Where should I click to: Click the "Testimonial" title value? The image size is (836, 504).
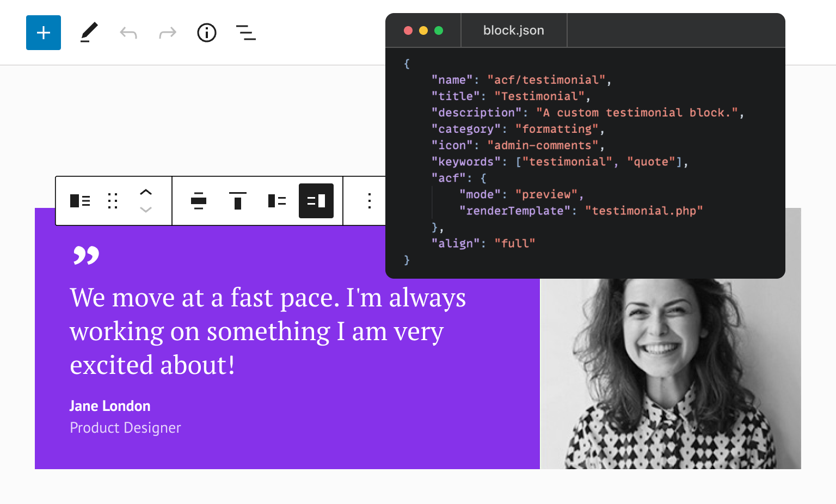tap(539, 96)
